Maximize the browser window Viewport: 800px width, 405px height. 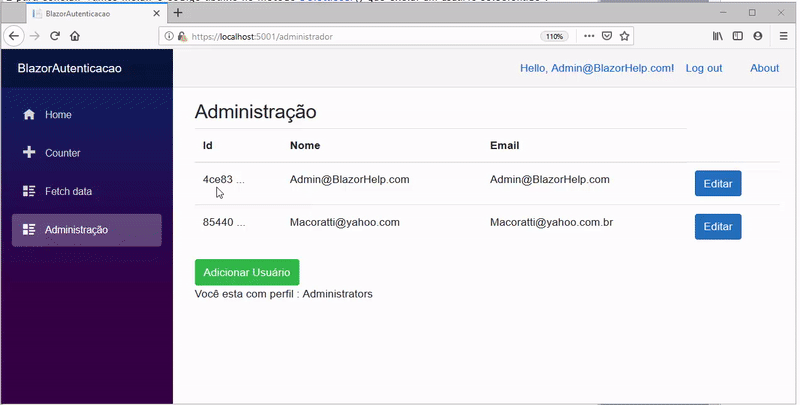click(x=752, y=13)
